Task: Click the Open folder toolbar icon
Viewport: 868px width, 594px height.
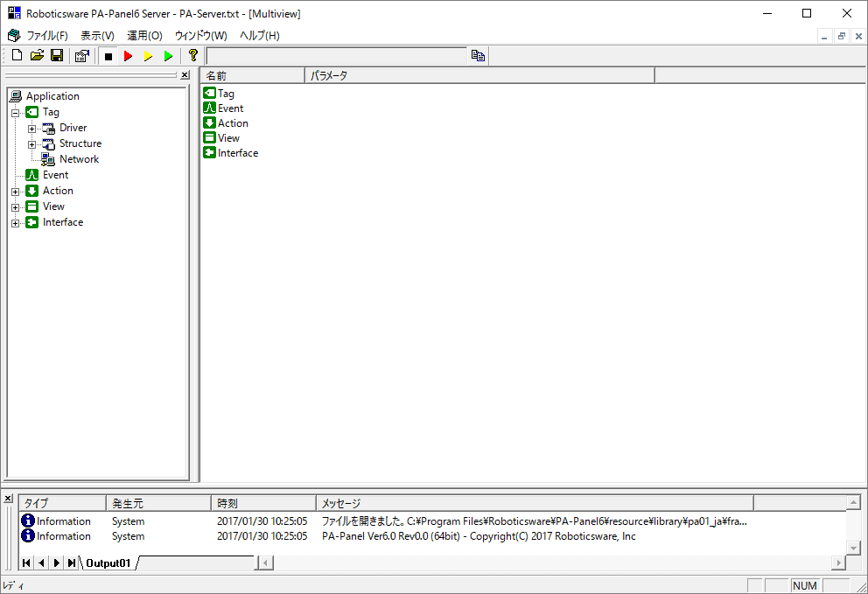Action: coord(37,56)
